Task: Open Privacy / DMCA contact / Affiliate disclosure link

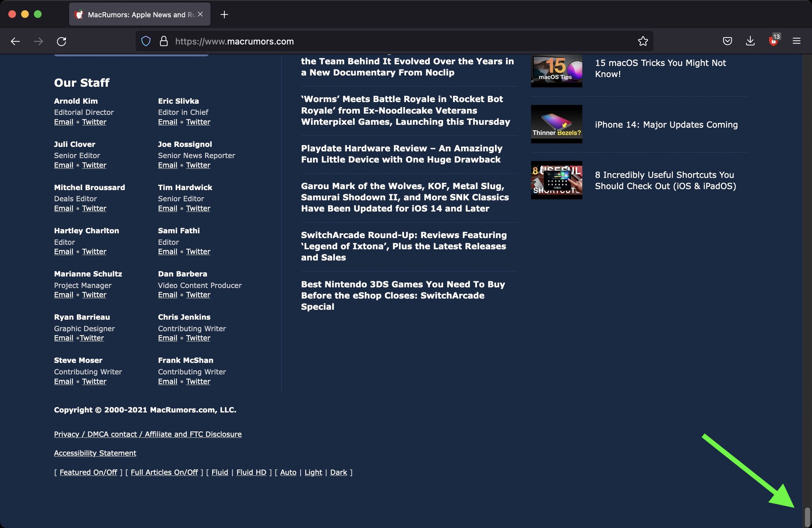Action: pos(148,434)
